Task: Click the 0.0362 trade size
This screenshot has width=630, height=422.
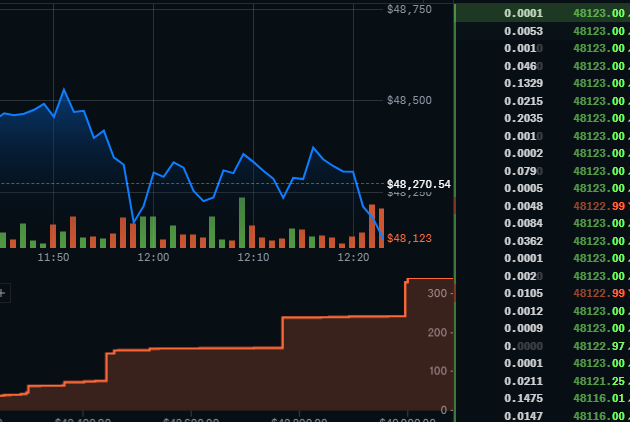Action: [524, 241]
